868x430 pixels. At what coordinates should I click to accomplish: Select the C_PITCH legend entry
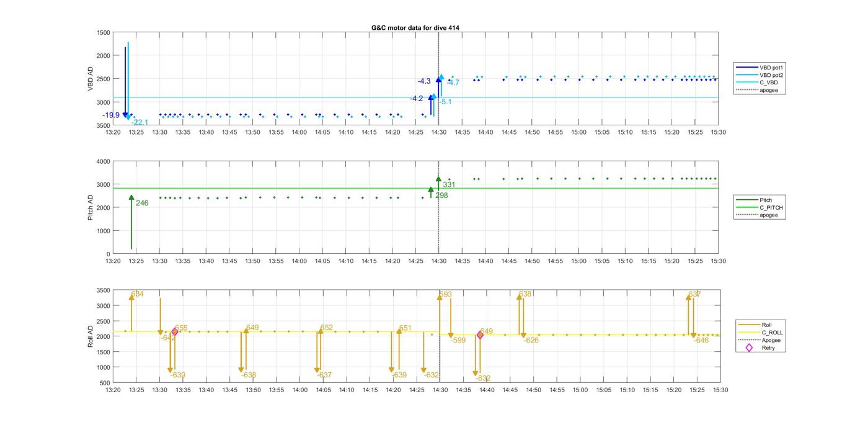tap(759, 208)
